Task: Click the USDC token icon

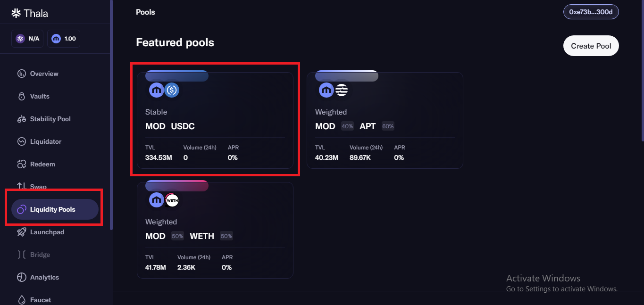Action: tap(172, 90)
